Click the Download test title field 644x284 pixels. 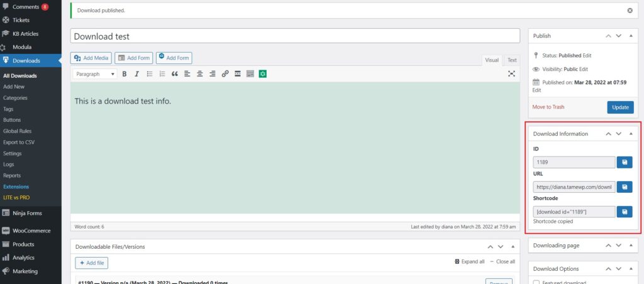[296, 36]
